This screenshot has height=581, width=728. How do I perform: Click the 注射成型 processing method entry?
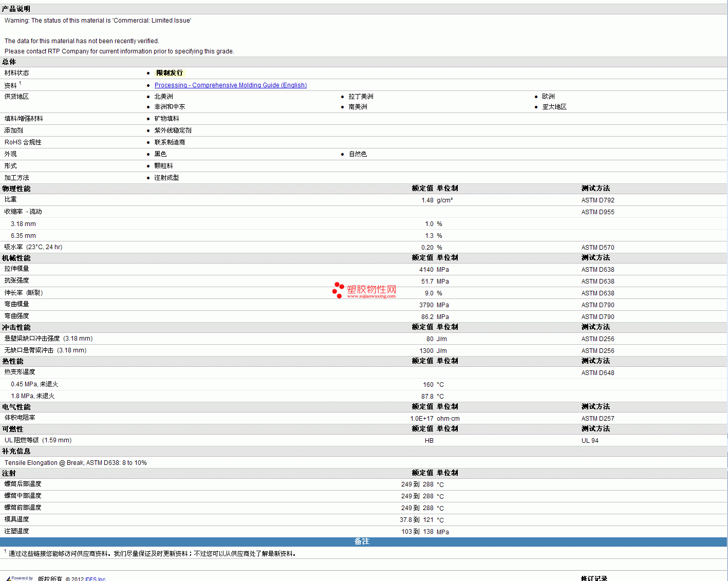(x=166, y=178)
